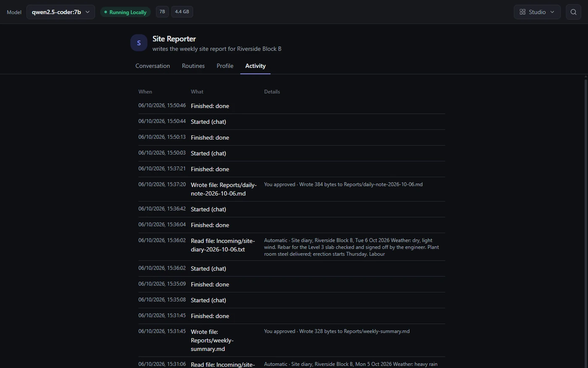Switch to the Conversation tab
Image resolution: width=588 pixels, height=368 pixels.
[152, 66]
